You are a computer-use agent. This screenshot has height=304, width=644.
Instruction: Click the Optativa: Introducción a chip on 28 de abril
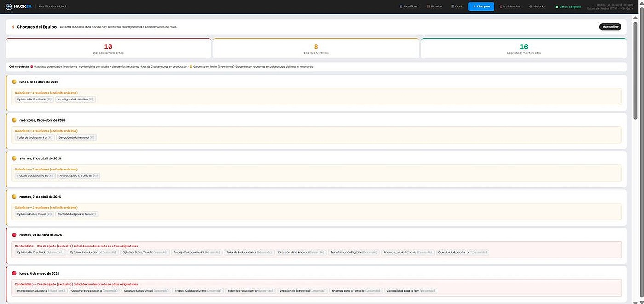(93, 252)
